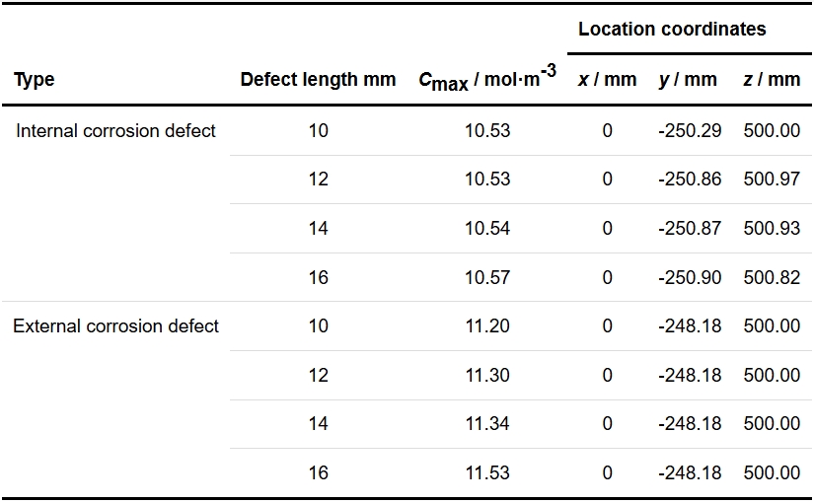Select the 11.30 concentration value

pos(487,375)
